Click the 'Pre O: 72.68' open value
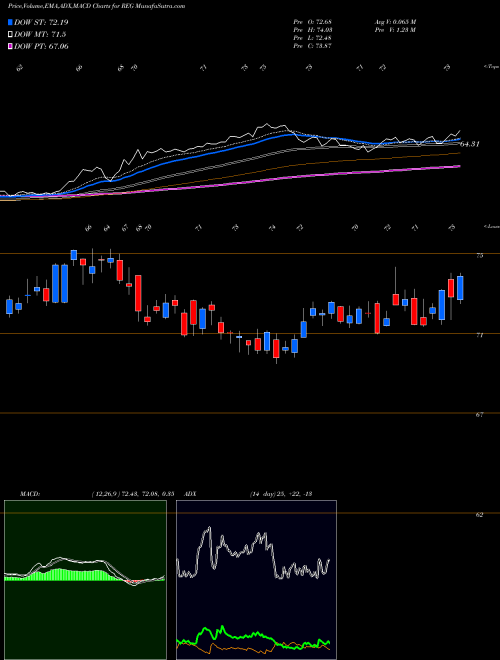500x660 pixels. pos(312,22)
